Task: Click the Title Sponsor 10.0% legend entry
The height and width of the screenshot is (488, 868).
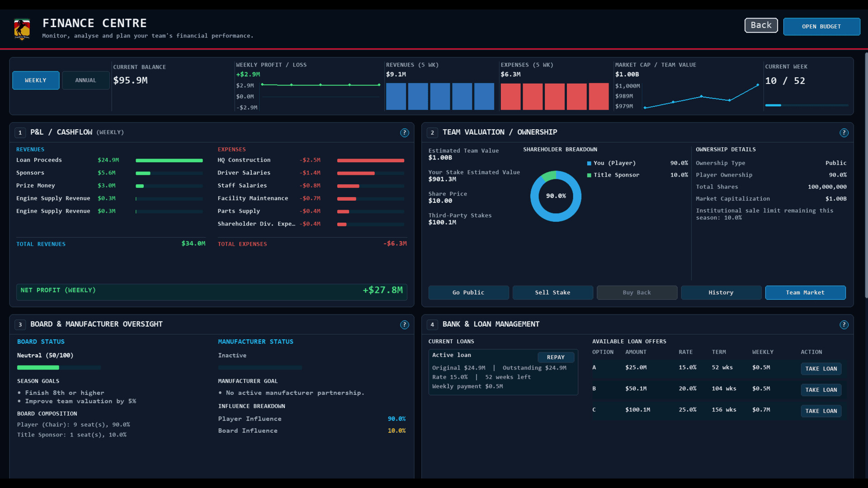Action: tap(637, 175)
